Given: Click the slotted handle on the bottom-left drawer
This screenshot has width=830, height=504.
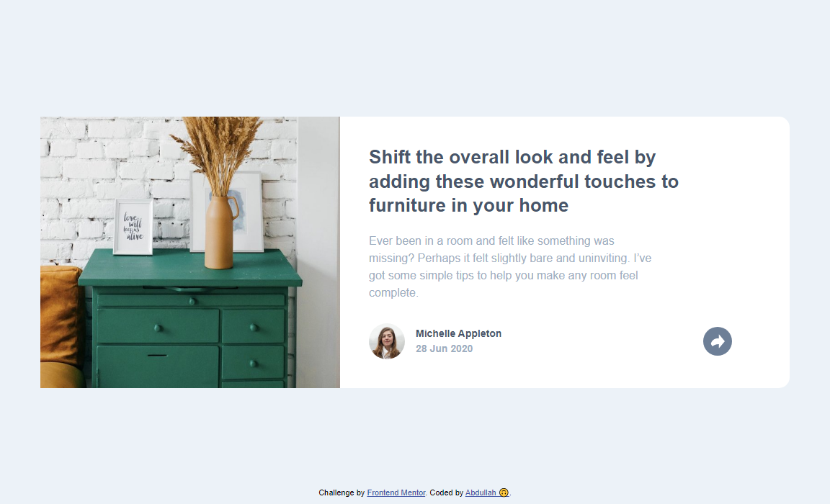Looking at the screenshot, I should [157, 355].
